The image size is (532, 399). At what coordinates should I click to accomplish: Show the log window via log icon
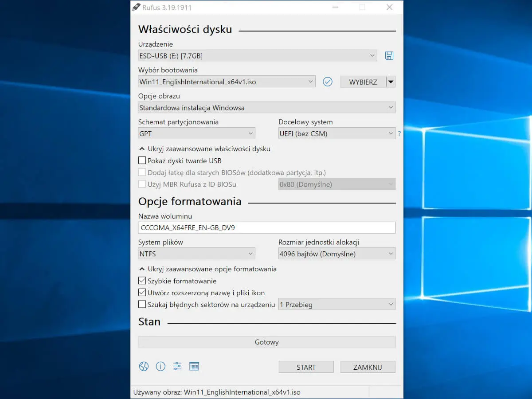[x=194, y=366]
